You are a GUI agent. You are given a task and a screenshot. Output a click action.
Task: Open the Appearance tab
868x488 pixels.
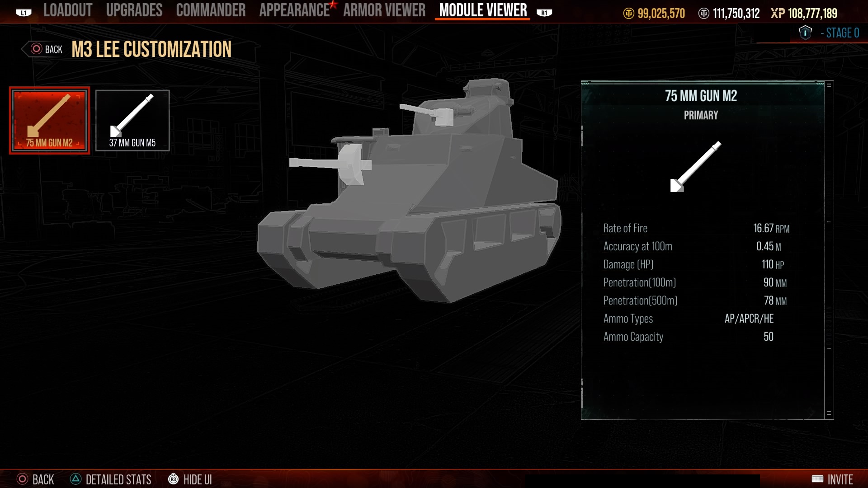pyautogui.click(x=295, y=10)
